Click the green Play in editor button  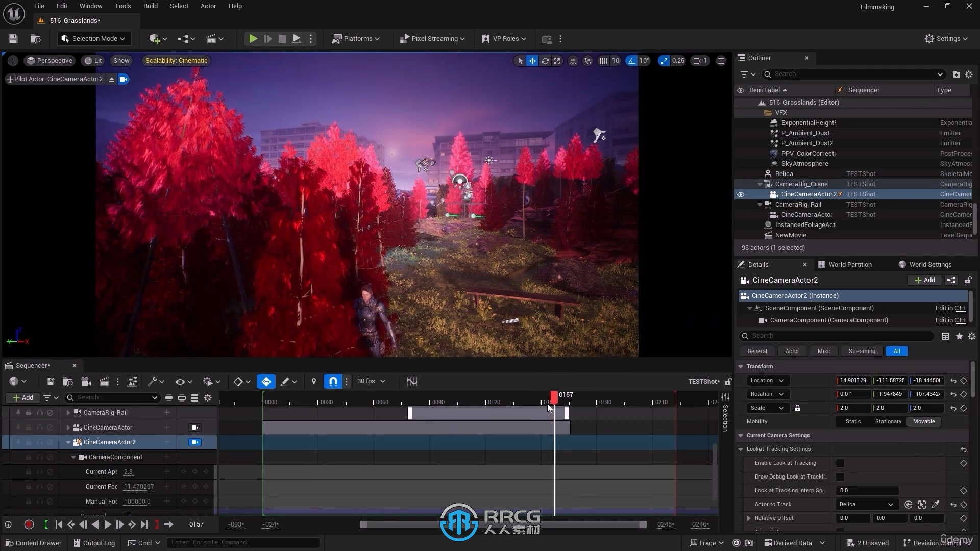point(253,39)
